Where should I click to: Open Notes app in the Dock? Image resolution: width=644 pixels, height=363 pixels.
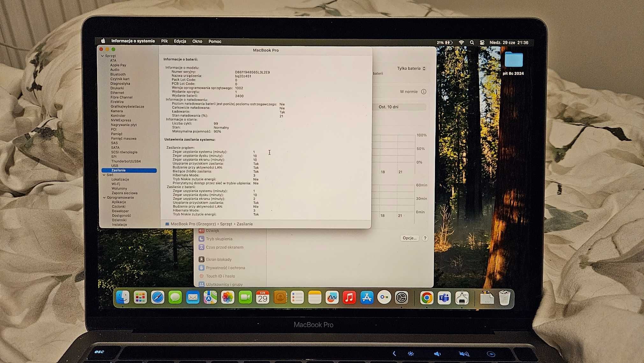click(315, 298)
